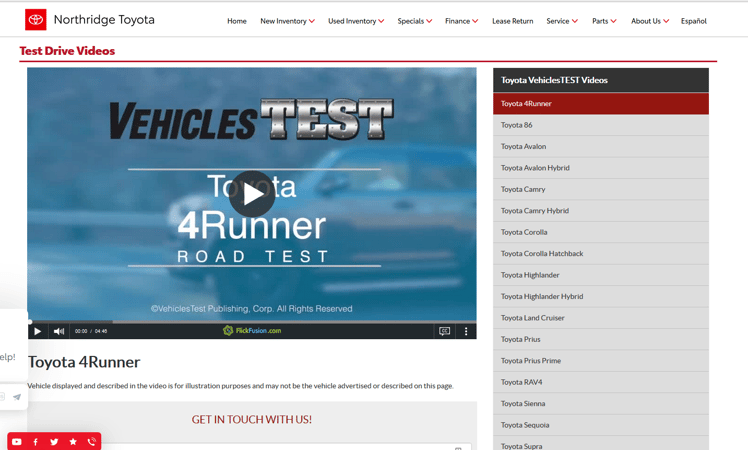Expand the New Inventory dropdown
This screenshot has width=748, height=450.
(x=287, y=21)
